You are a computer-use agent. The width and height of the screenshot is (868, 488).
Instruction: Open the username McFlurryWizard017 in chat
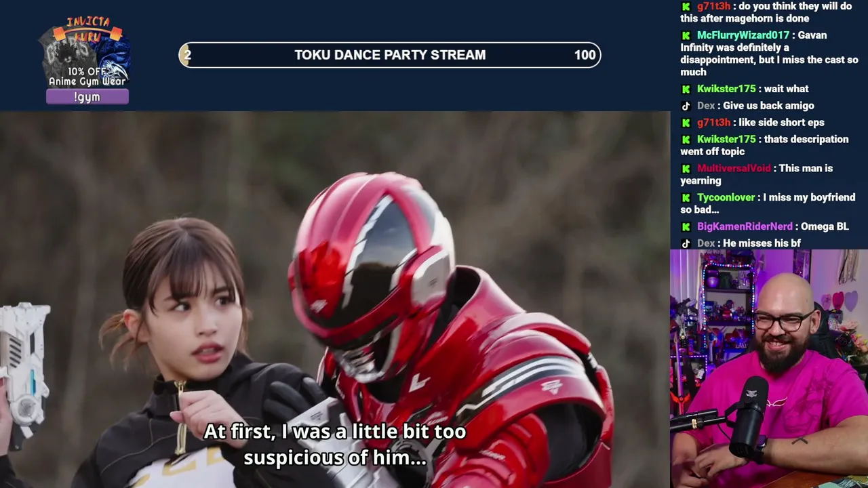(743, 35)
